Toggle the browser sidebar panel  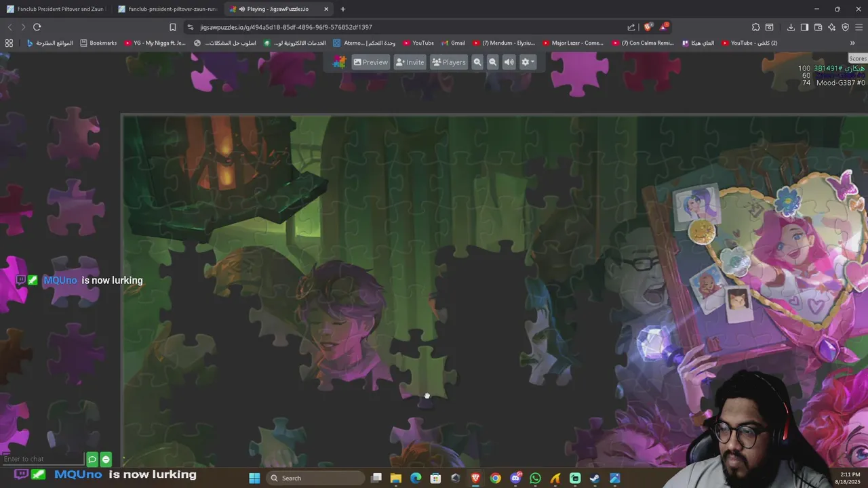804,27
